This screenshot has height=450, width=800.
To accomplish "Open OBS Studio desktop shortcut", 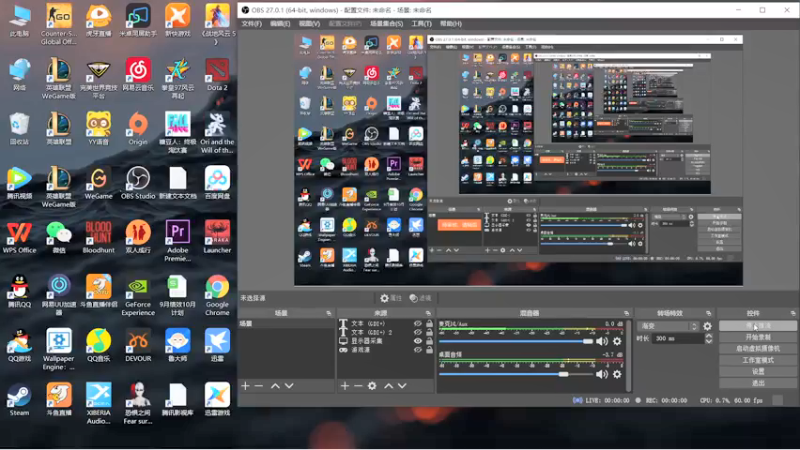I will [138, 183].
